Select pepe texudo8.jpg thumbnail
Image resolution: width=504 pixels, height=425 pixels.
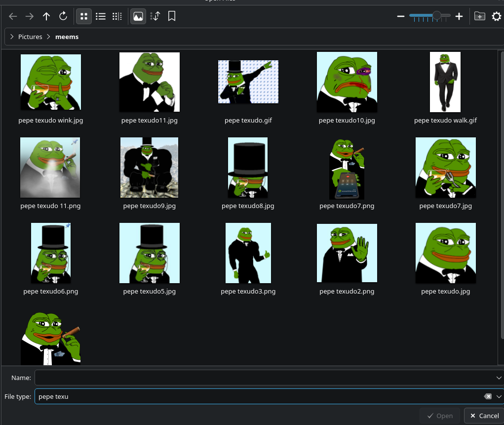tap(248, 168)
